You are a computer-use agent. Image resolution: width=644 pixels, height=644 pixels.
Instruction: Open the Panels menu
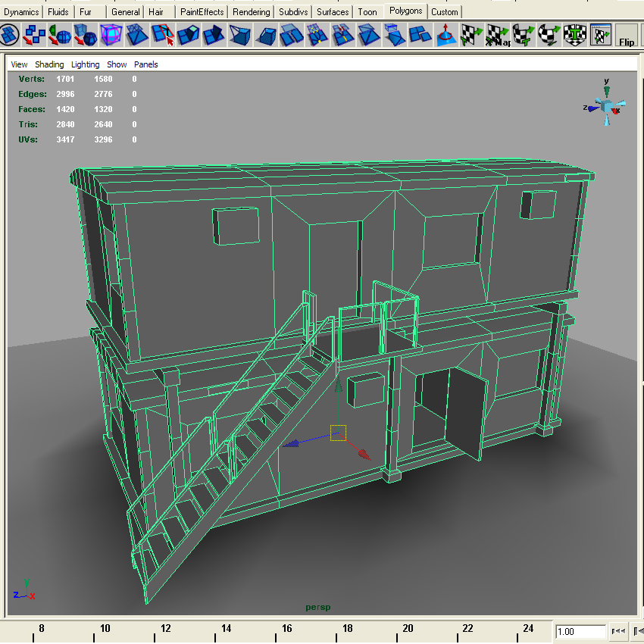click(x=145, y=64)
